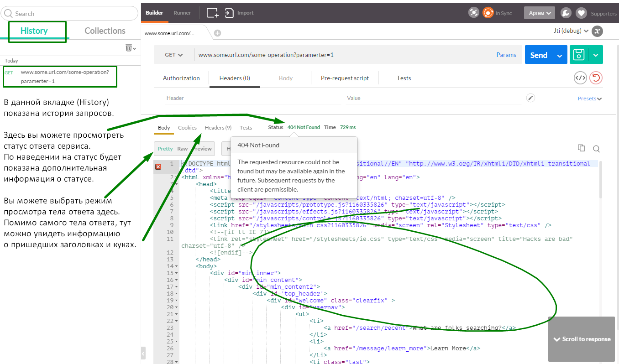Click the save floppy disk icon
Viewport: 619px width, 364px height.
(579, 55)
